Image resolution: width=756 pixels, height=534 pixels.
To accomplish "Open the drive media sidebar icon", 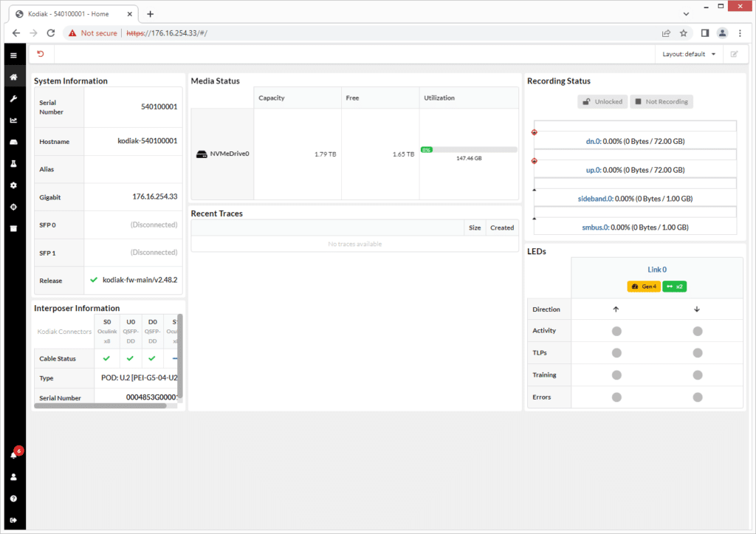I will 13,142.
